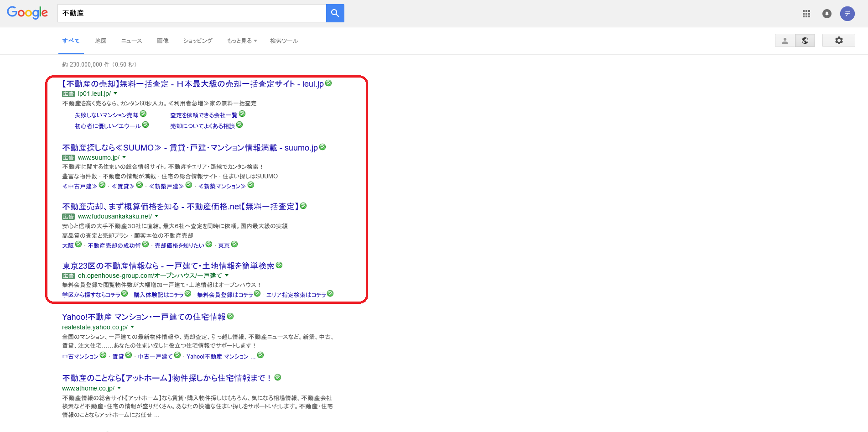
Task: Open the Google apps grid
Action: tap(806, 14)
